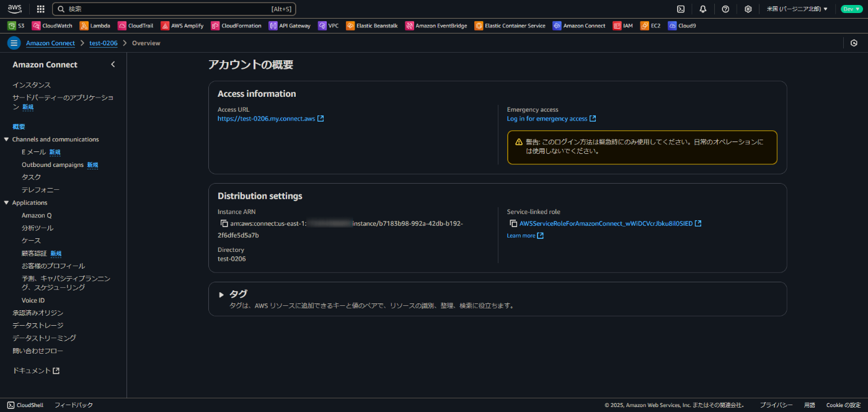Open Amazon EventBridge shortcut
Image resolution: width=868 pixels, height=412 pixels.
[x=436, y=26]
